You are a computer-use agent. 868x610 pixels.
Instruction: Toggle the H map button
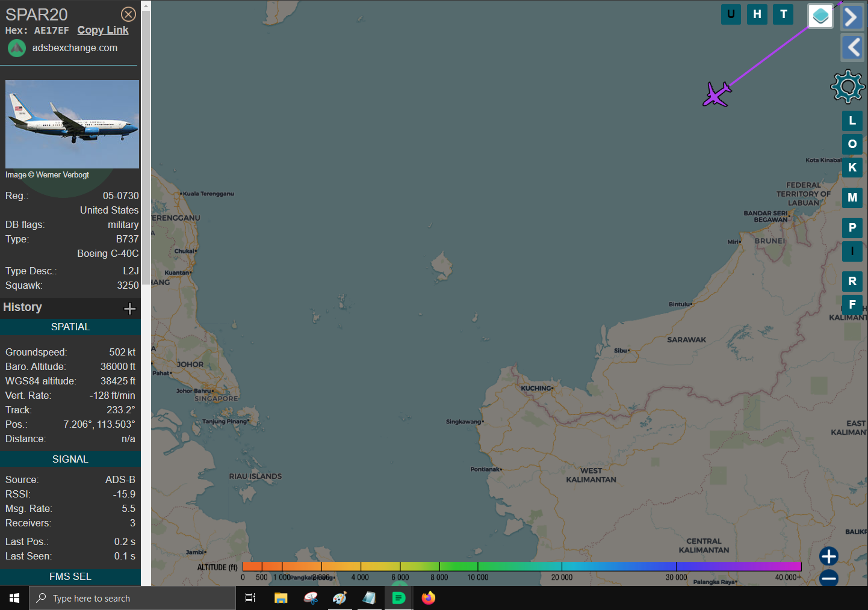[757, 14]
